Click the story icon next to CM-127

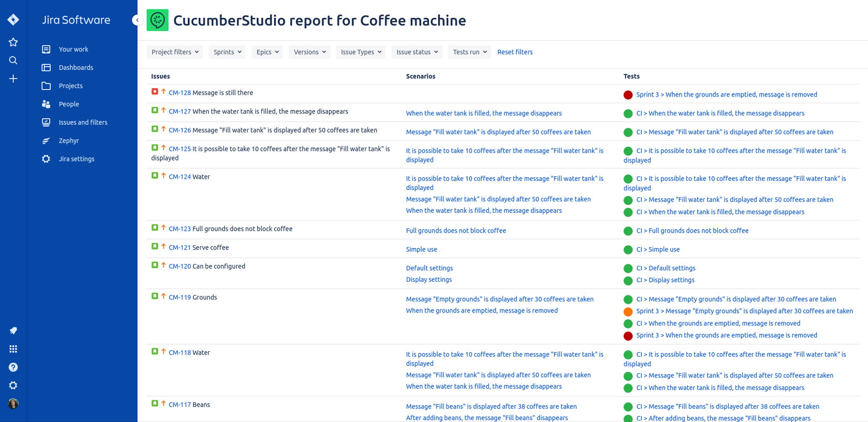(155, 111)
